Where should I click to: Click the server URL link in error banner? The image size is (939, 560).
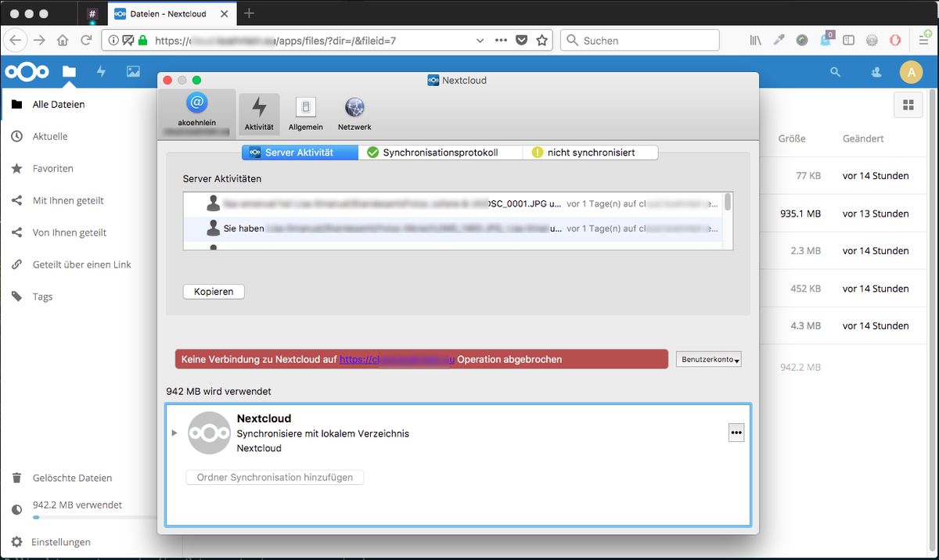tap(397, 360)
